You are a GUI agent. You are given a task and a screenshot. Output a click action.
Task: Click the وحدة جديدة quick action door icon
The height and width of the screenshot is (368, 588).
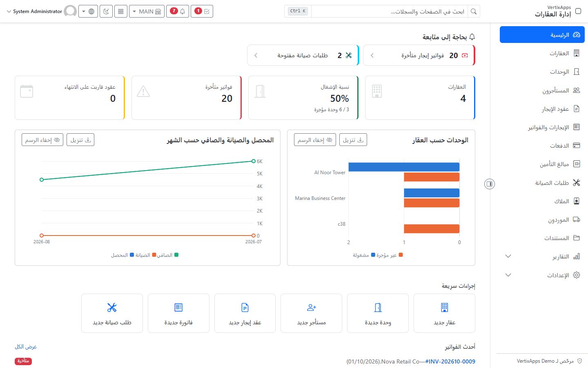[378, 307]
